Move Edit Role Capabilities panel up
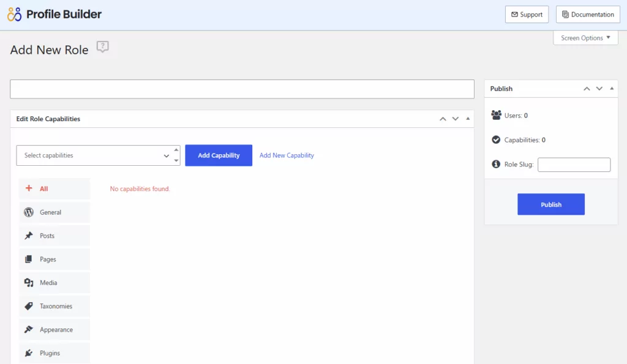 (x=443, y=119)
